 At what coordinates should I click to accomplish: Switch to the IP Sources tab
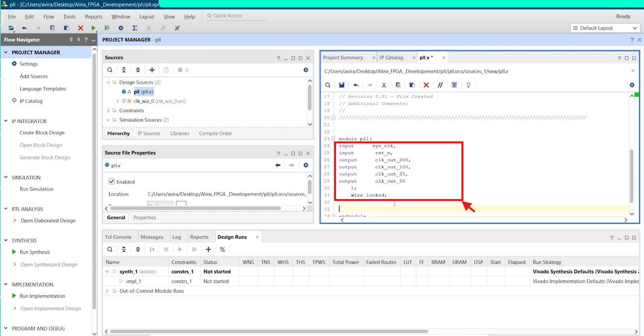pos(149,134)
